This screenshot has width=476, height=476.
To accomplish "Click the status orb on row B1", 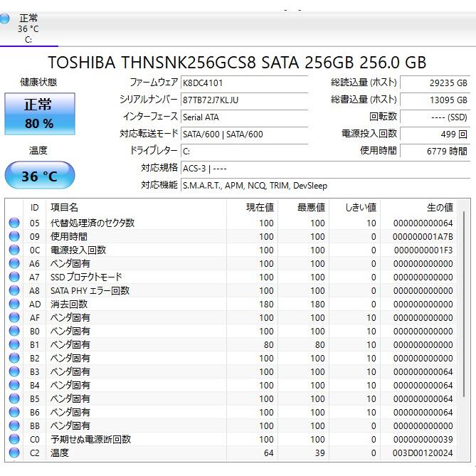I will coord(14,344).
